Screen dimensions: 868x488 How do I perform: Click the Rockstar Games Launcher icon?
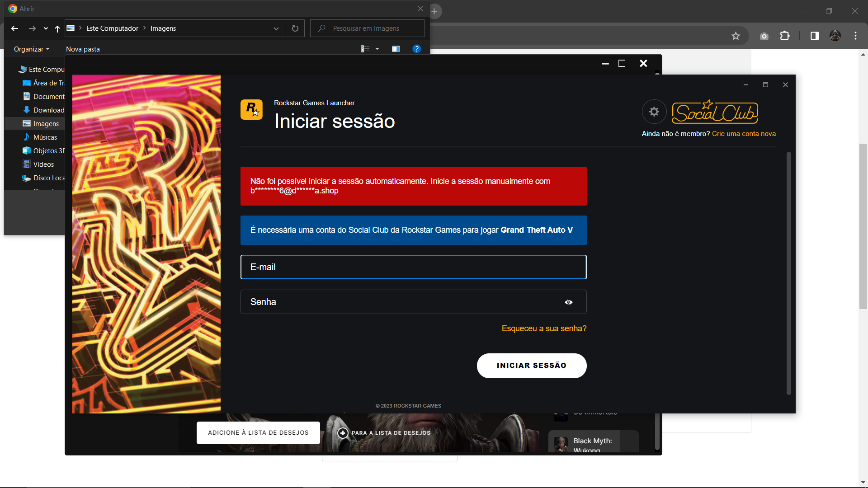(251, 110)
